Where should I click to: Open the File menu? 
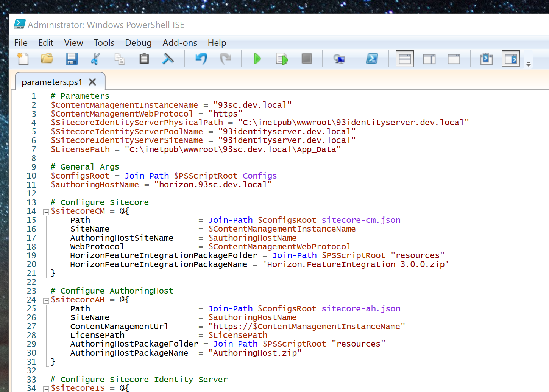click(x=21, y=43)
